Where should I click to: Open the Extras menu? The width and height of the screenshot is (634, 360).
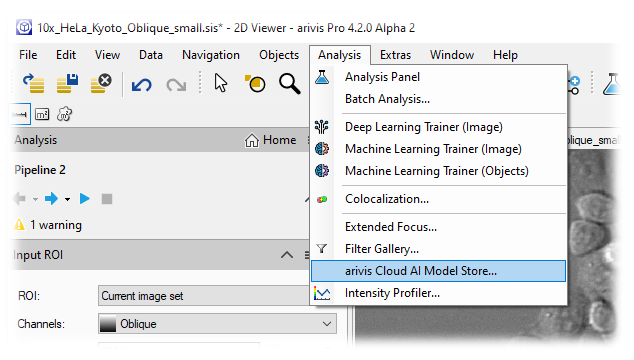(x=395, y=55)
